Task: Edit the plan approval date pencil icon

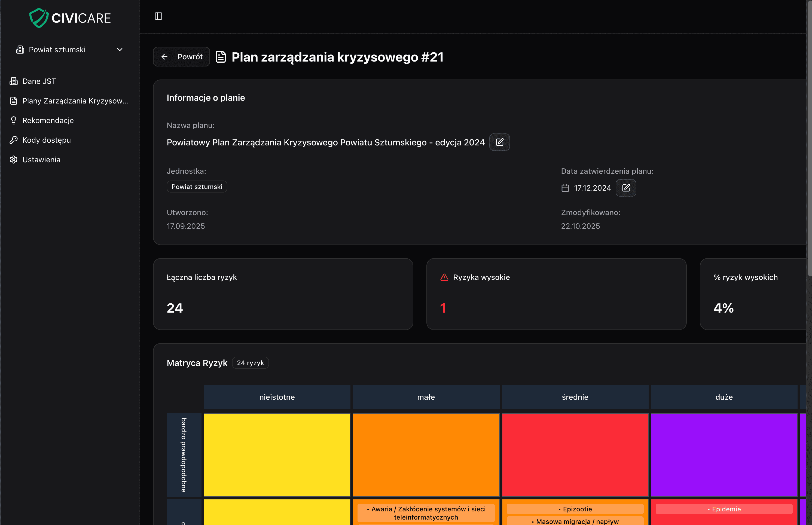Action: tap(626, 188)
